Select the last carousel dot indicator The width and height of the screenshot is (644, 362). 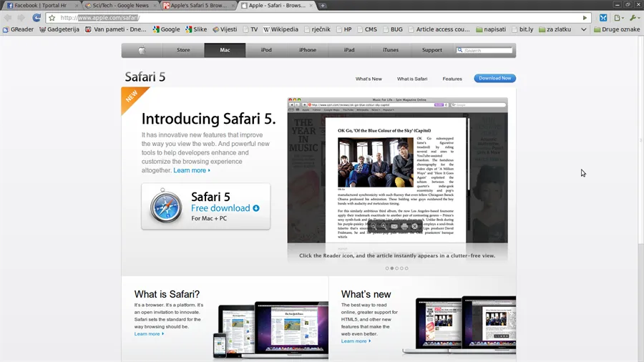click(x=406, y=268)
